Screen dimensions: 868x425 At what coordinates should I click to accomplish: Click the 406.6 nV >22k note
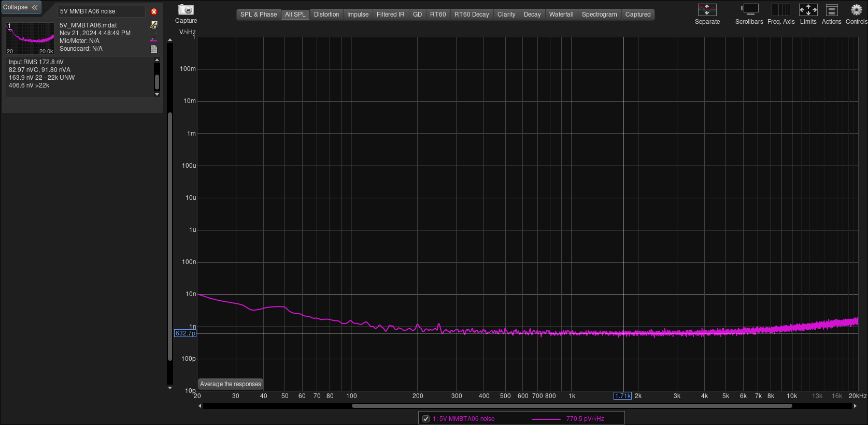[x=29, y=85]
